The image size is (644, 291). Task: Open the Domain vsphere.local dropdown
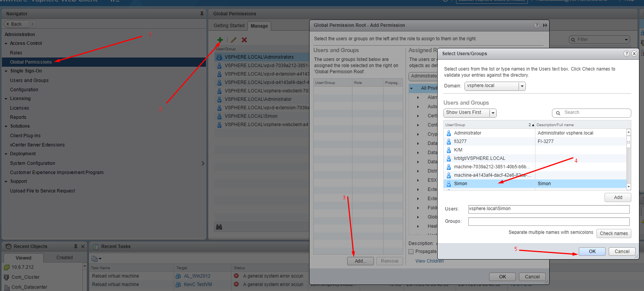(522, 86)
